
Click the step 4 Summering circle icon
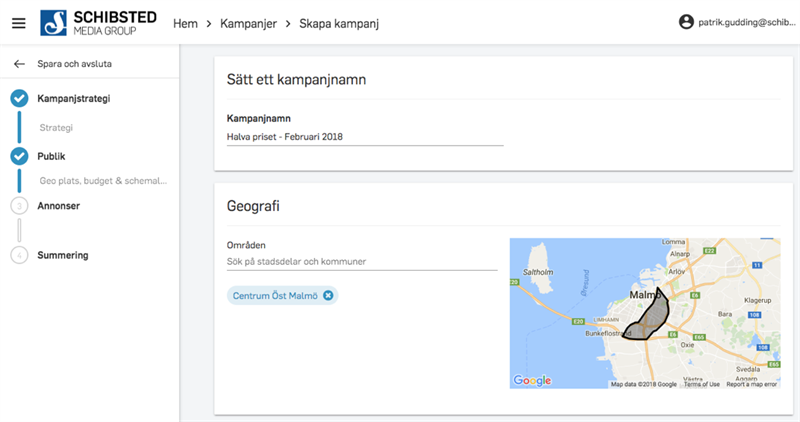tap(19, 255)
